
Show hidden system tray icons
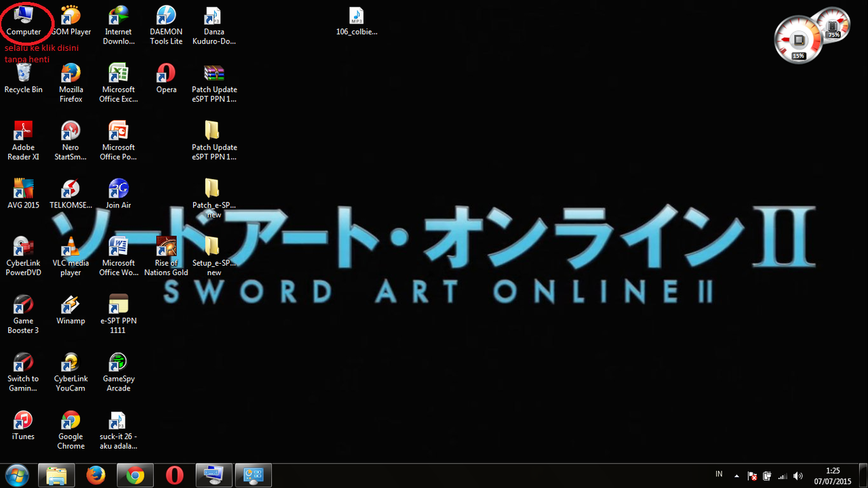[x=737, y=476]
